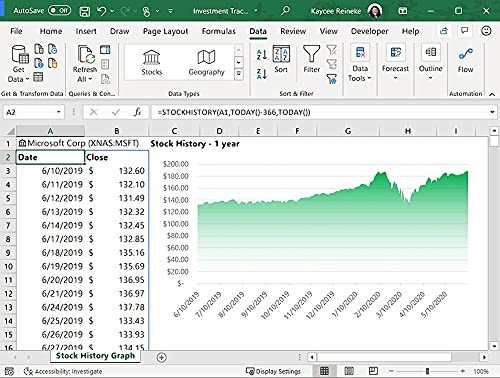Select the Stocks data type
The width and height of the screenshot is (500, 378).
click(152, 63)
